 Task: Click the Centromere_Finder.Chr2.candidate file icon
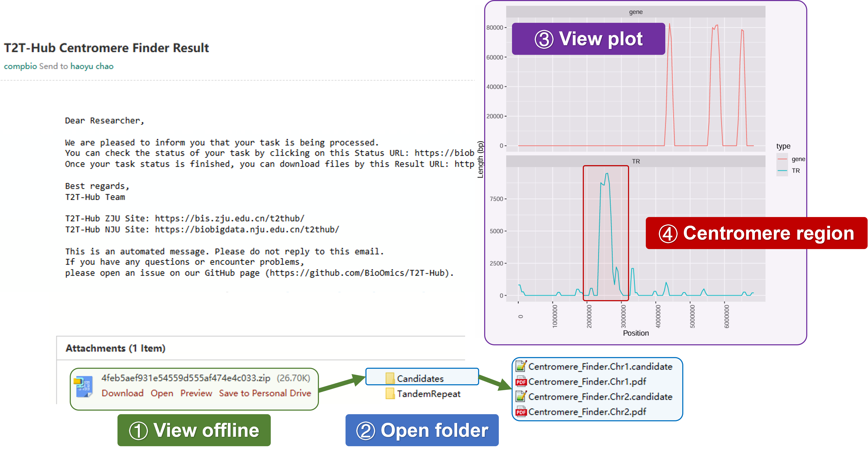click(521, 396)
